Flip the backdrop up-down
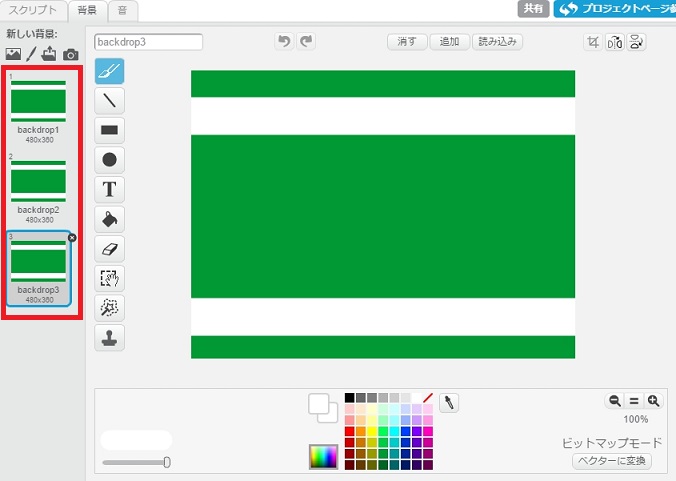The image size is (676, 481). pyautogui.click(x=636, y=42)
